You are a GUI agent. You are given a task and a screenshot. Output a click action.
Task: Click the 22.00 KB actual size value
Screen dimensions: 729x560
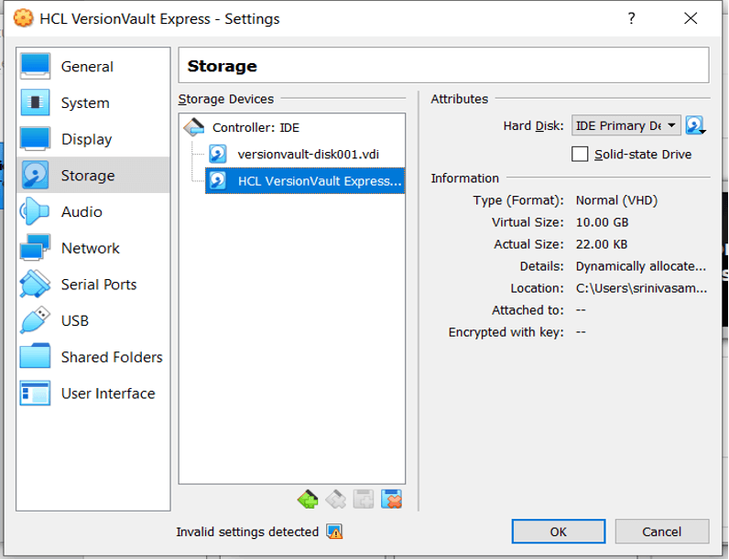tap(602, 244)
